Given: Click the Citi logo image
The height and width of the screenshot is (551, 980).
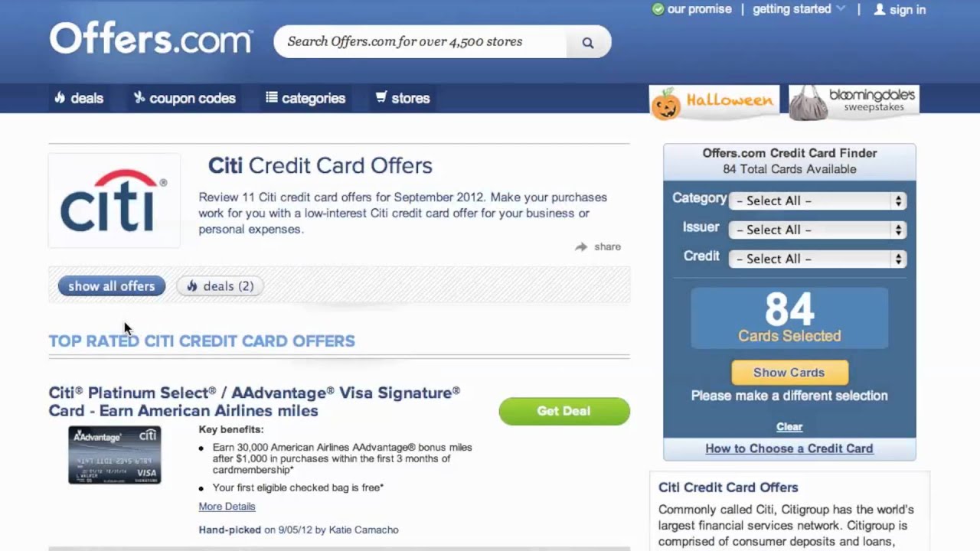Looking at the screenshot, I should (x=114, y=201).
